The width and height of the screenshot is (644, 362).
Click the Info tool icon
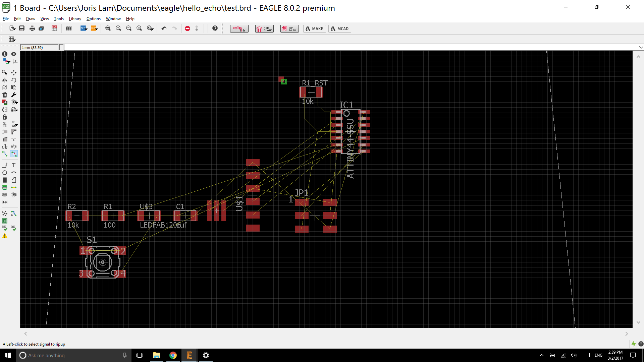pos(5,54)
